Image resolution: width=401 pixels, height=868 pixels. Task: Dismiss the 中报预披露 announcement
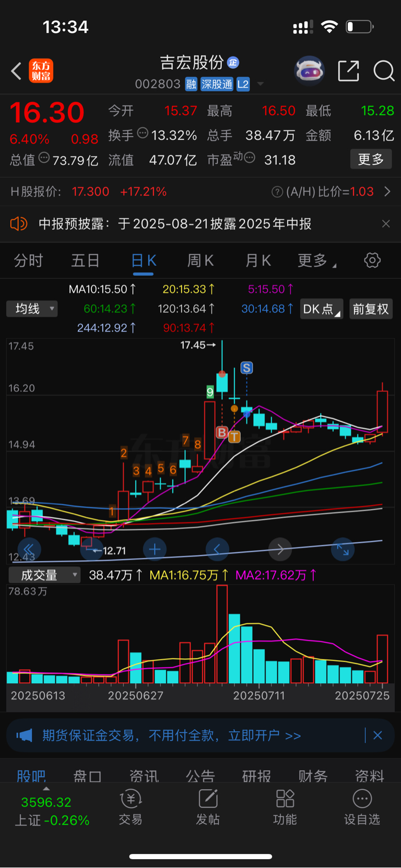coord(386,224)
